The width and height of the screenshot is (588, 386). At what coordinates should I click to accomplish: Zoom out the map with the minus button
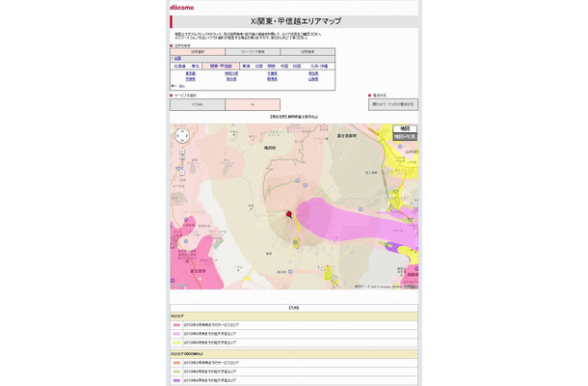click(x=182, y=173)
